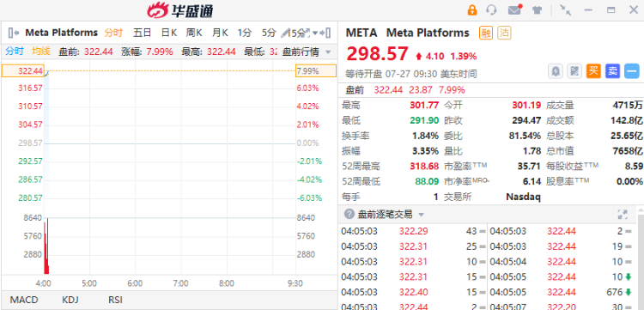The height and width of the screenshot is (310, 644).
Task: Click the blue 卖 sell button
Action: [612, 71]
